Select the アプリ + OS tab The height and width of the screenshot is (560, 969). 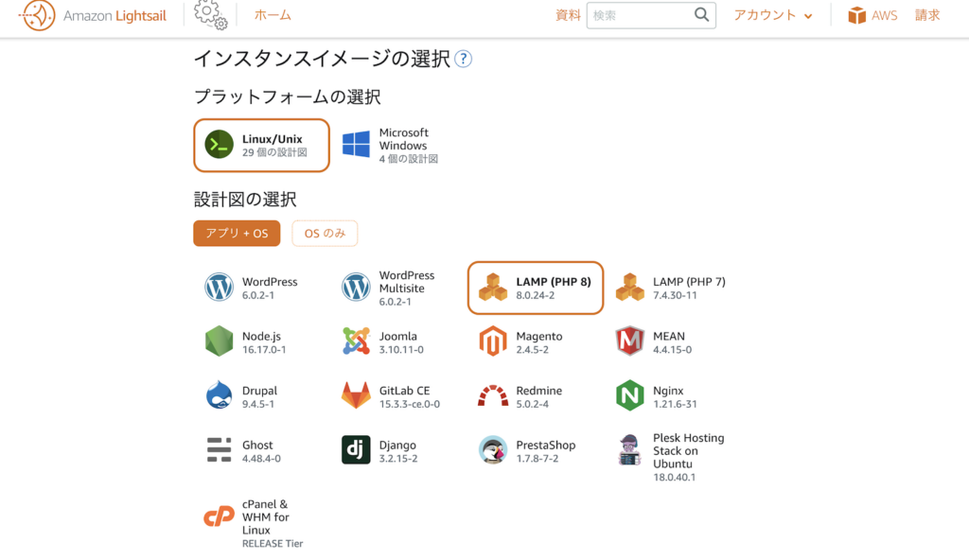(x=237, y=233)
